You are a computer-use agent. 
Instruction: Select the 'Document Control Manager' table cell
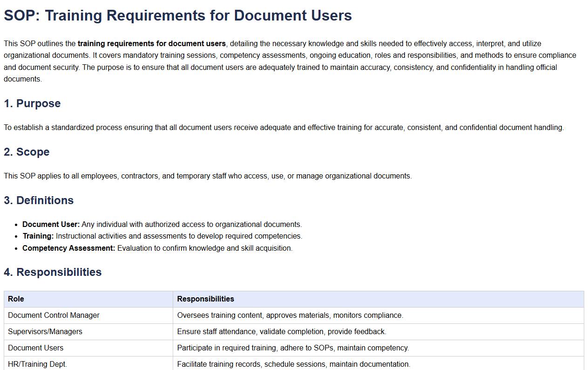tap(54, 315)
